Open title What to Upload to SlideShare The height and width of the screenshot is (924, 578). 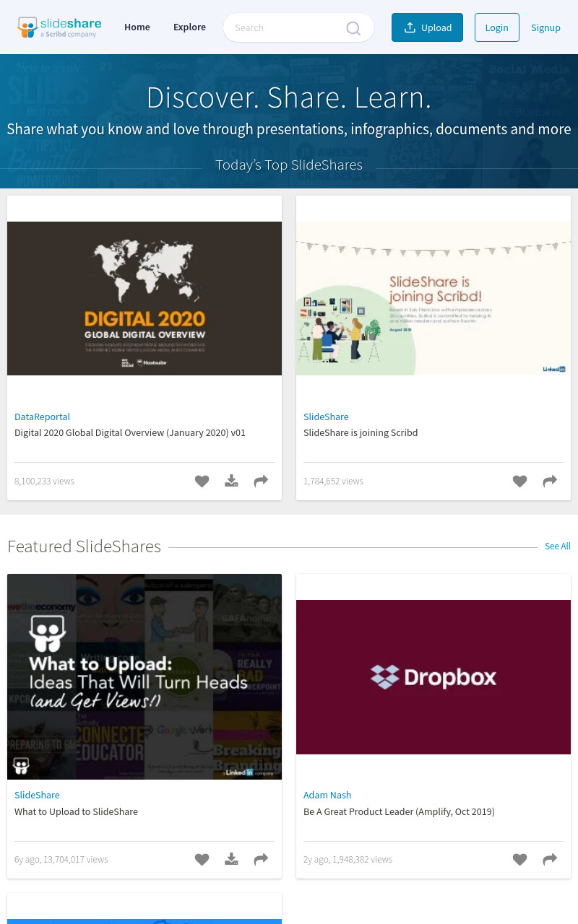pyautogui.click(x=76, y=811)
